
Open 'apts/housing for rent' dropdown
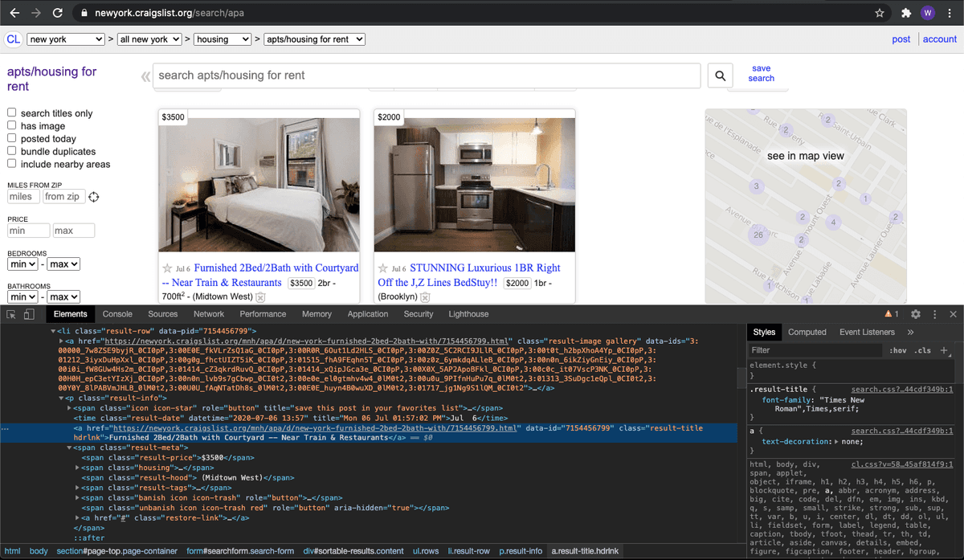coord(315,39)
